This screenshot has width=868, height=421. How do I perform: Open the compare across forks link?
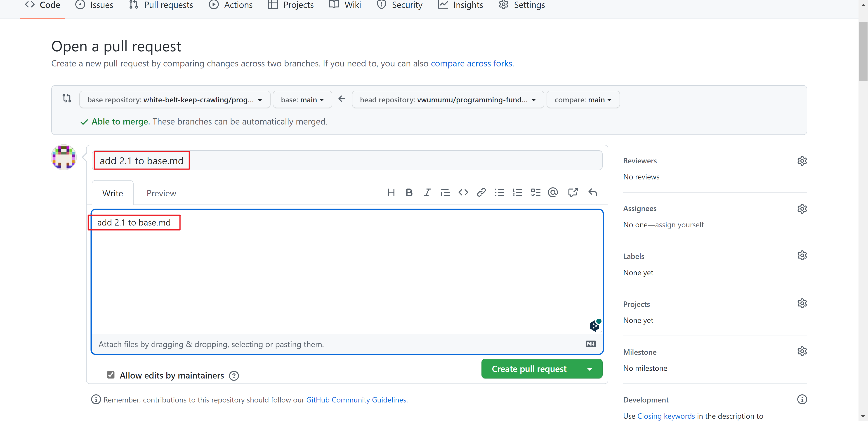click(471, 63)
